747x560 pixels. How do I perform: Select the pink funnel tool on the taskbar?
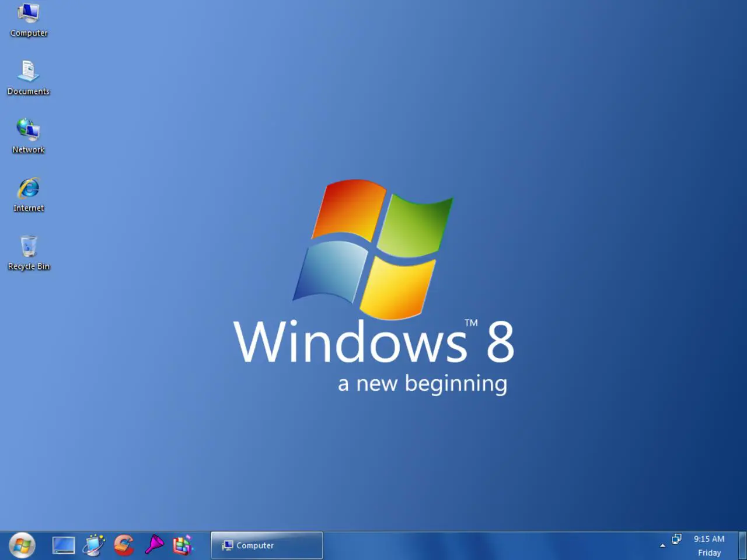coord(154,545)
